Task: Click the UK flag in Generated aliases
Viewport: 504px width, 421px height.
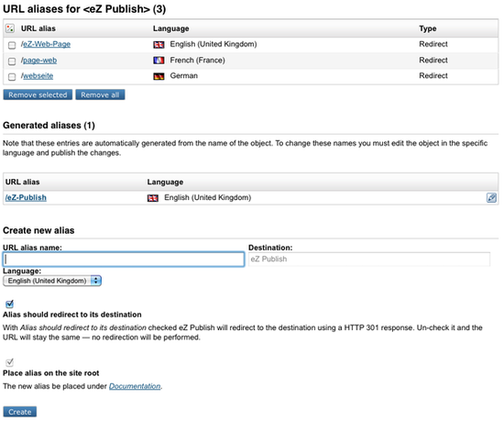Action: 153,198
